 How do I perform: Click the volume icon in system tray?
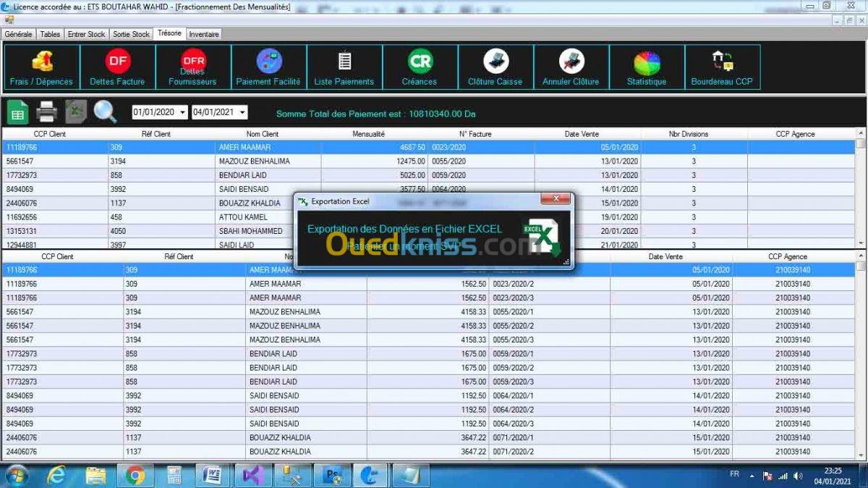tap(798, 476)
